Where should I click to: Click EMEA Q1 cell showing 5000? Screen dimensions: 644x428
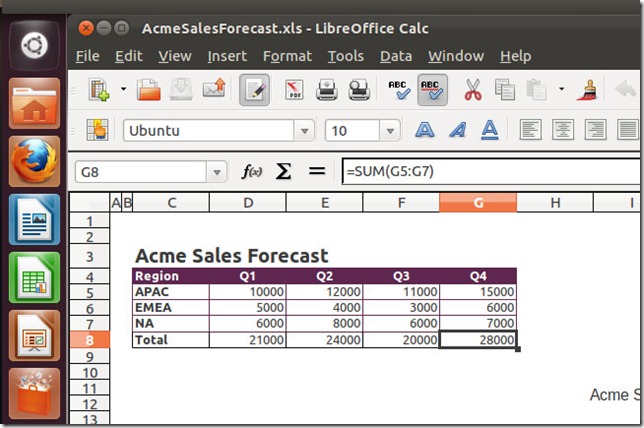tap(248, 308)
